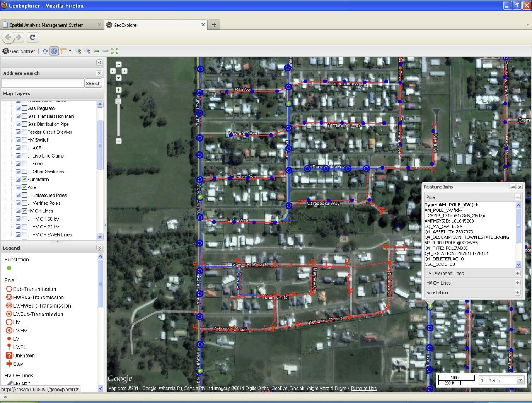Open a new browser tab
532x403 pixels.
[214, 25]
